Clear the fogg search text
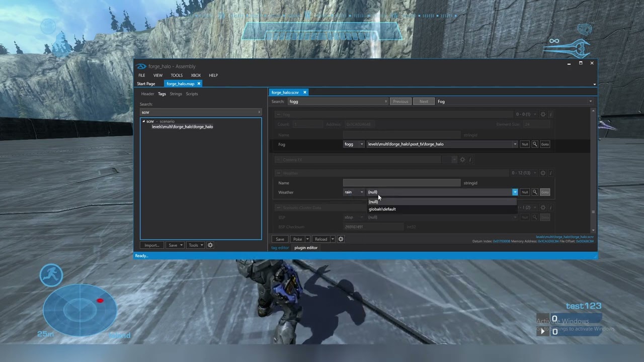 click(x=386, y=102)
